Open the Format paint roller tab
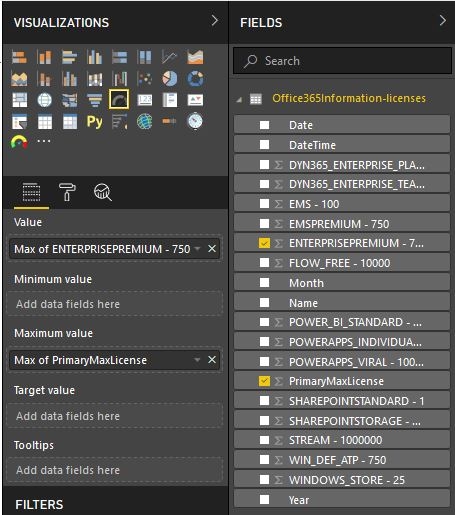The height and width of the screenshot is (515, 455). coord(67,192)
